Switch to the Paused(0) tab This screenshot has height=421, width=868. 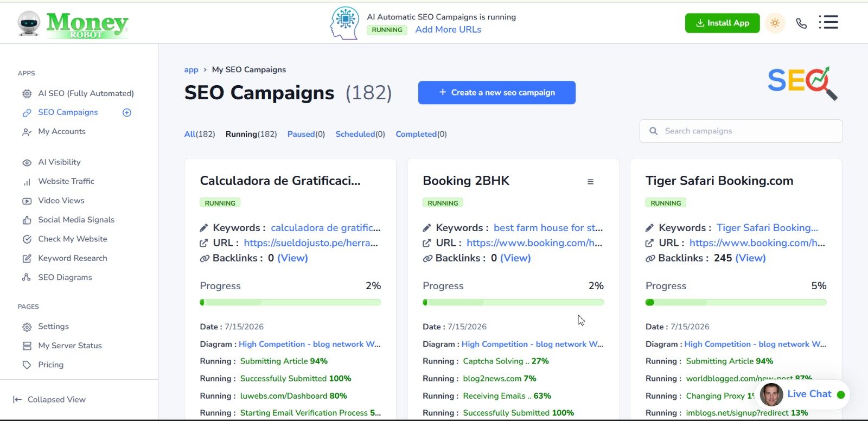(x=306, y=134)
